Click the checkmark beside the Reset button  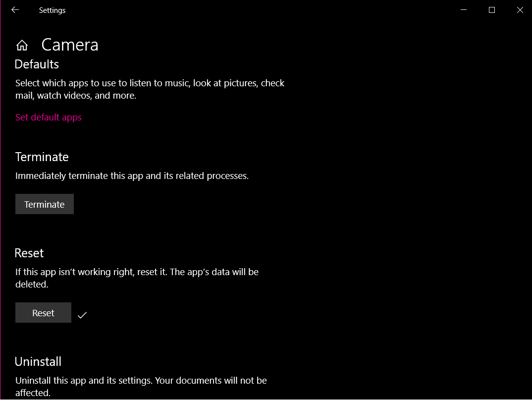tap(82, 314)
